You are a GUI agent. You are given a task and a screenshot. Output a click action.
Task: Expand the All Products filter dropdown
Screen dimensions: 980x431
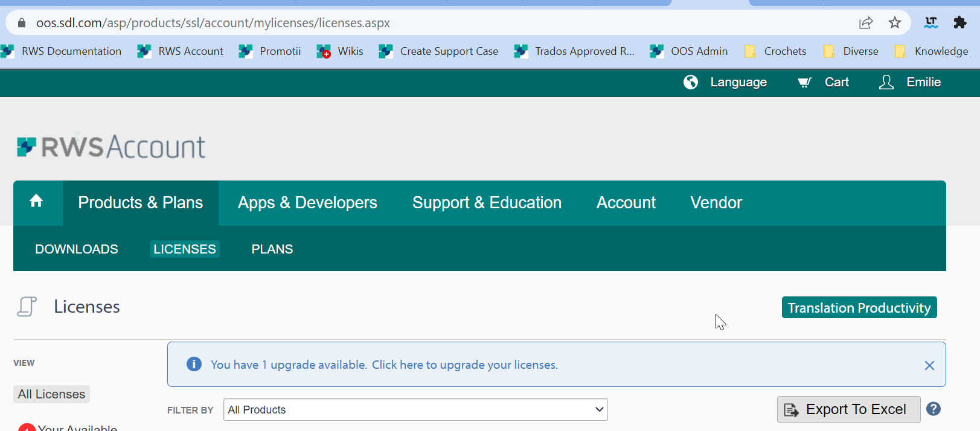(x=415, y=410)
